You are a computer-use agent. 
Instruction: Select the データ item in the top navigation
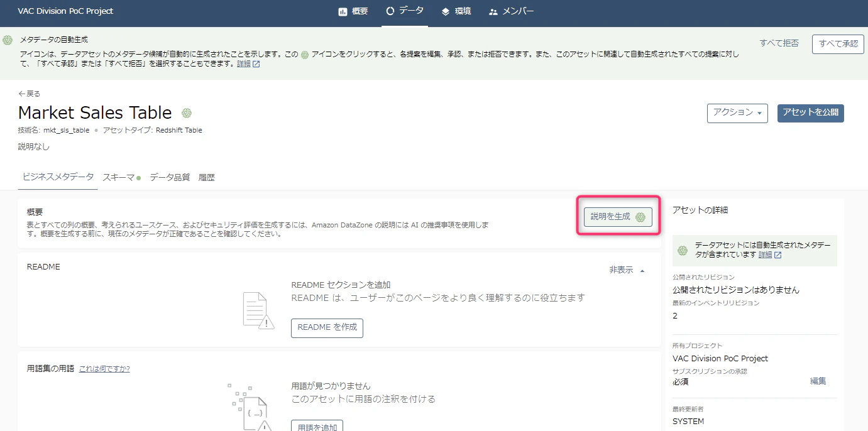tap(405, 11)
